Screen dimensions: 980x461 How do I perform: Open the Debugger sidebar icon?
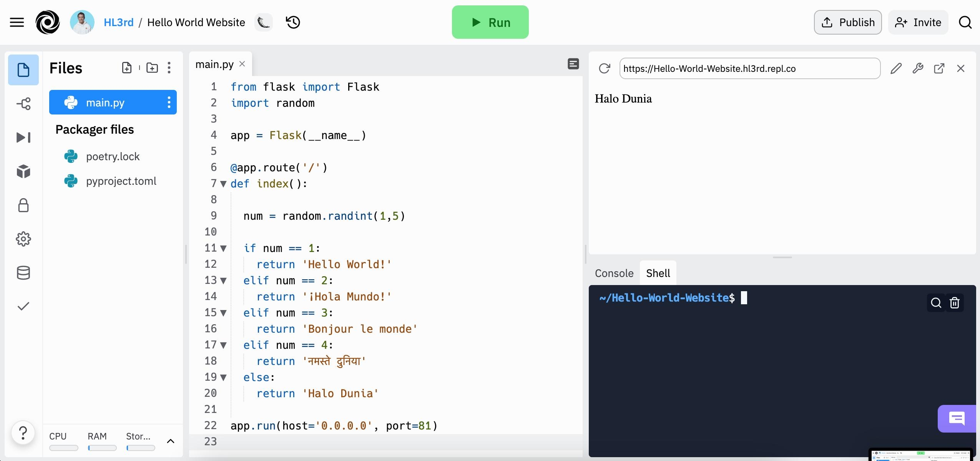(x=23, y=138)
